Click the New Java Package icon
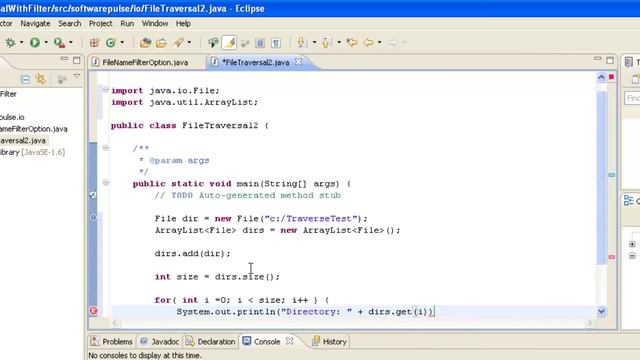 pyautogui.click(x=94, y=42)
